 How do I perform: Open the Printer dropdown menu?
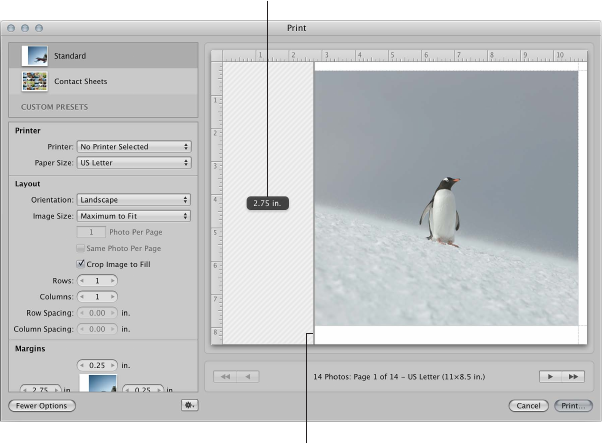[134, 147]
